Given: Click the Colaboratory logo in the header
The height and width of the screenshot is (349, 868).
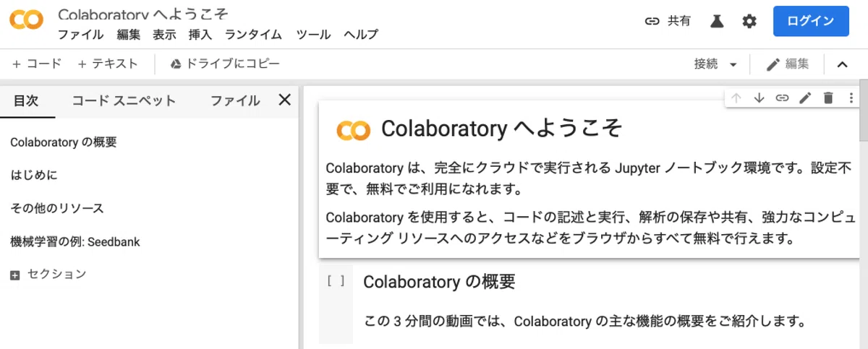Looking at the screenshot, I should coord(26,21).
